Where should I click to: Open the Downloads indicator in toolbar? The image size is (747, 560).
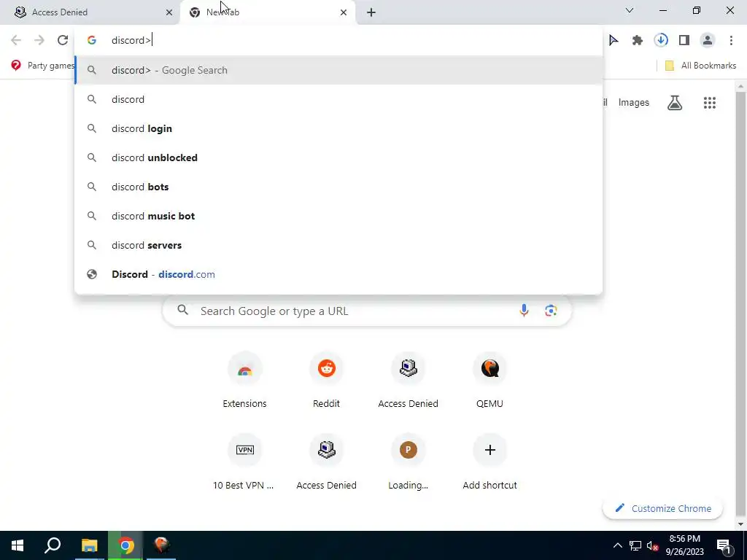click(x=661, y=41)
